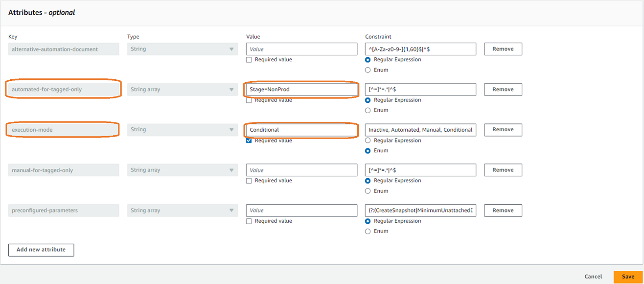Cancel editing attributes
Image resolution: width=644 pixels, height=284 pixels.
593,276
